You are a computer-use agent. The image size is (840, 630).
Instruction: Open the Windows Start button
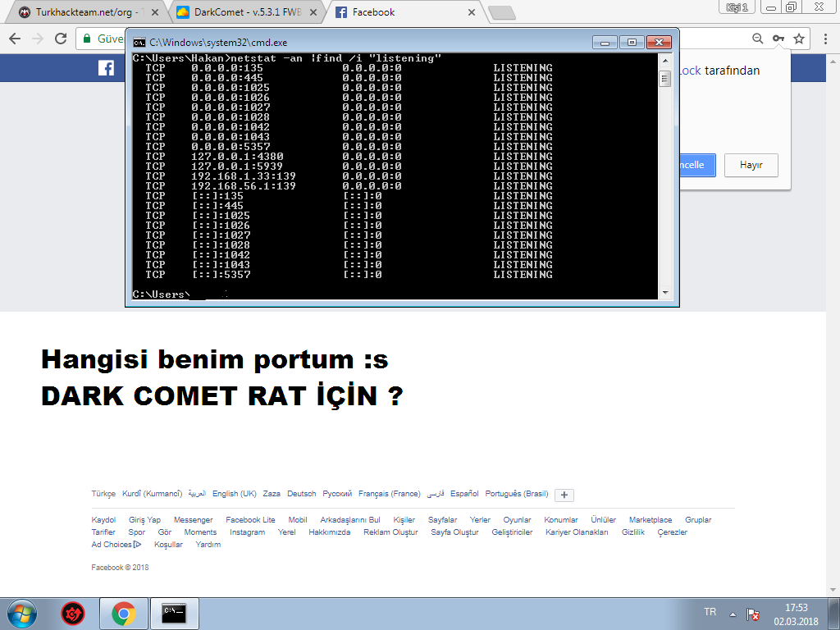(22, 614)
